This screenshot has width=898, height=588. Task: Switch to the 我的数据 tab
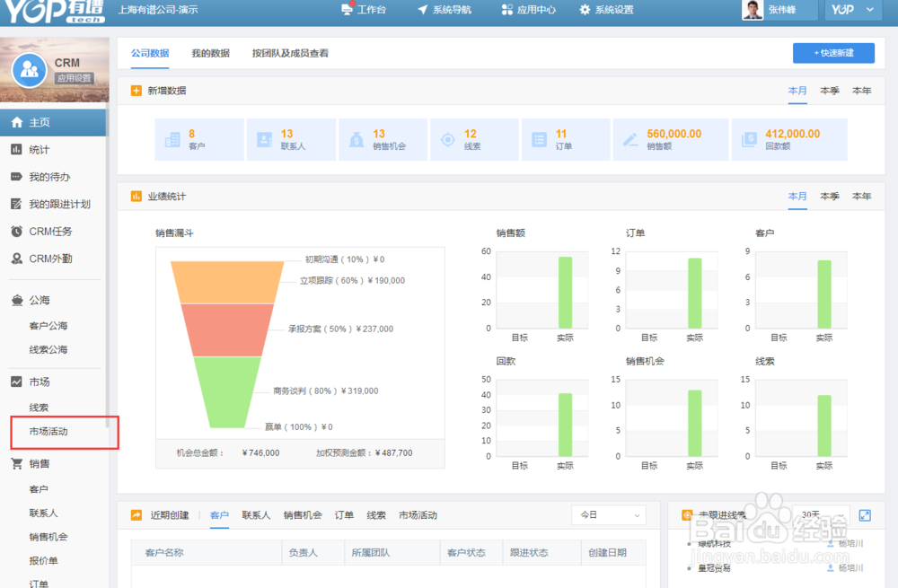coord(211,53)
